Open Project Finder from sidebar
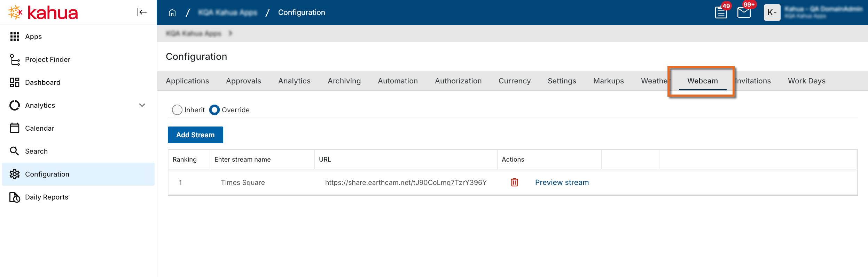The width and height of the screenshot is (868, 277). point(47,59)
